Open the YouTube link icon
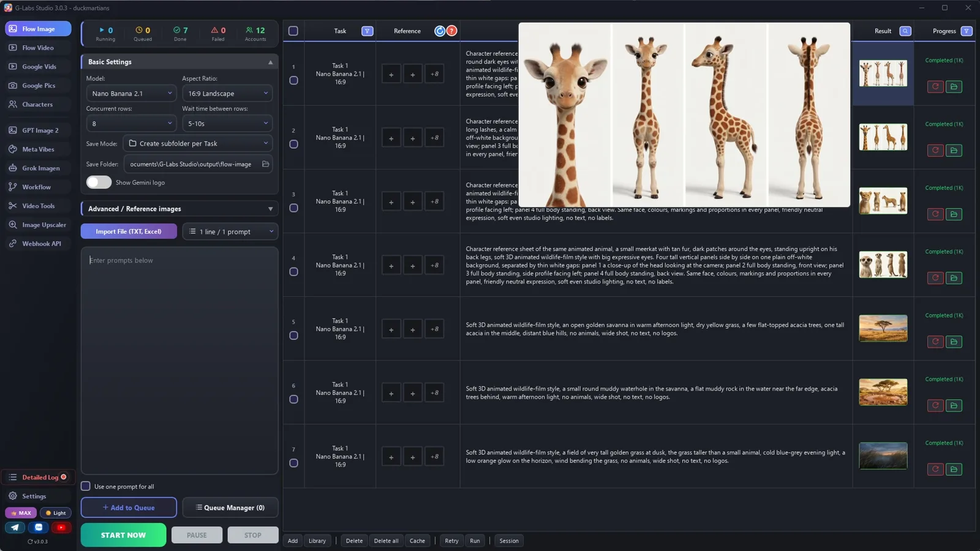The height and width of the screenshot is (551, 980). pos(61,527)
